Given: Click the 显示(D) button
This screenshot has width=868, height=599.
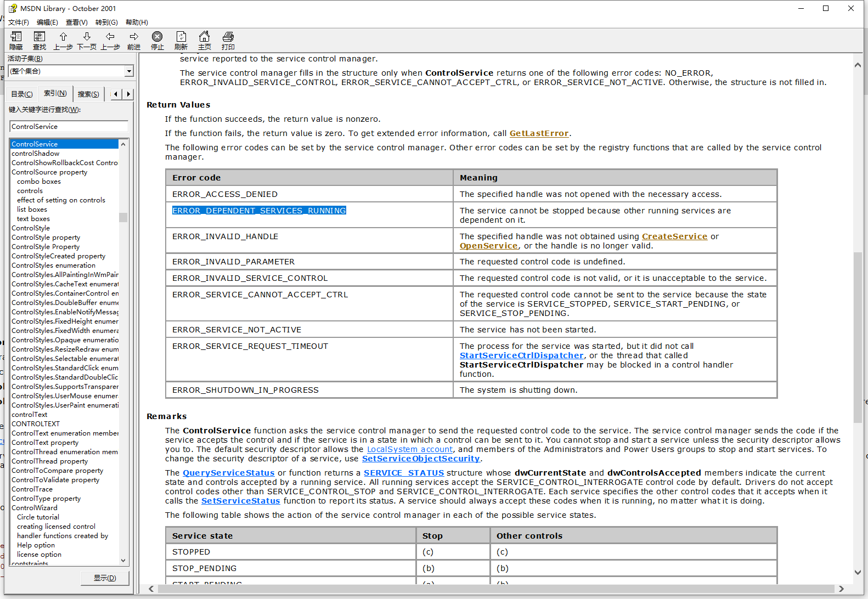Looking at the screenshot, I should click(x=105, y=578).
